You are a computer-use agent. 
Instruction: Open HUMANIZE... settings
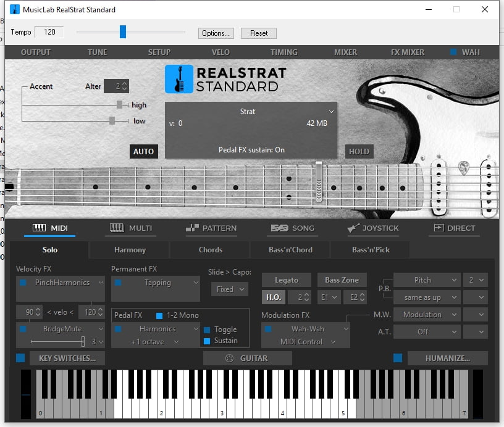[447, 359]
